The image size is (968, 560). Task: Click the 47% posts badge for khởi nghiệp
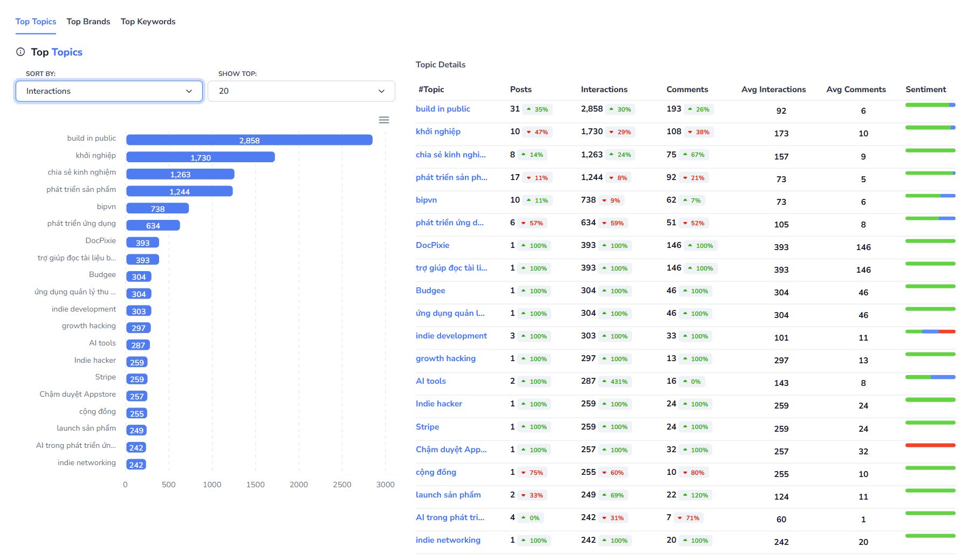tap(537, 132)
